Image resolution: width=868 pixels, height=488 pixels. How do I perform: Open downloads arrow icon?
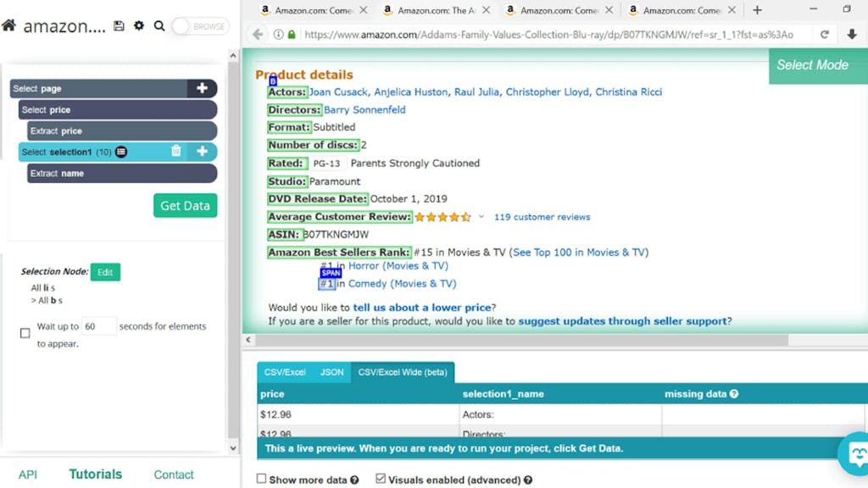coord(852,34)
